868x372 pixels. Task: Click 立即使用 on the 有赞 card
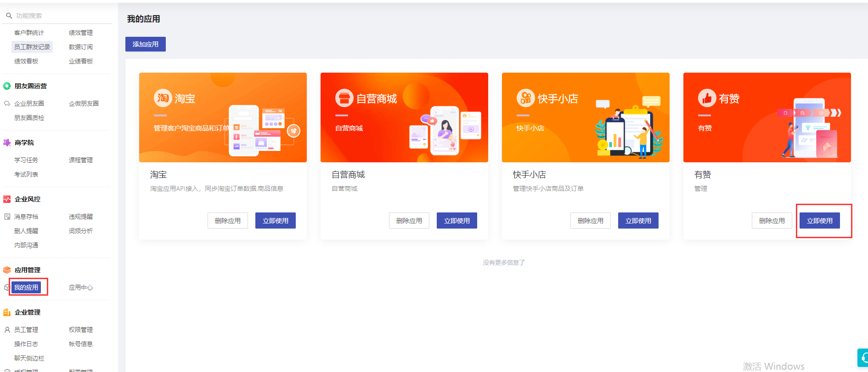coord(820,221)
